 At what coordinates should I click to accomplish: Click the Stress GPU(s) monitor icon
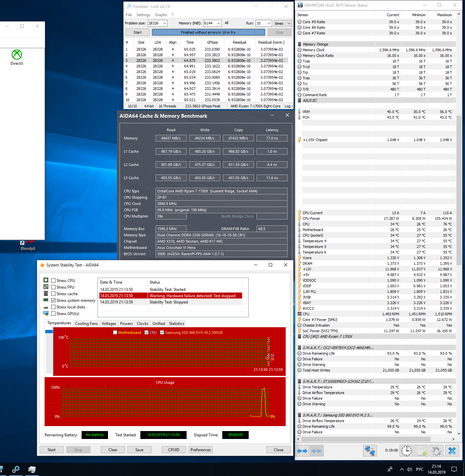[x=46, y=313]
